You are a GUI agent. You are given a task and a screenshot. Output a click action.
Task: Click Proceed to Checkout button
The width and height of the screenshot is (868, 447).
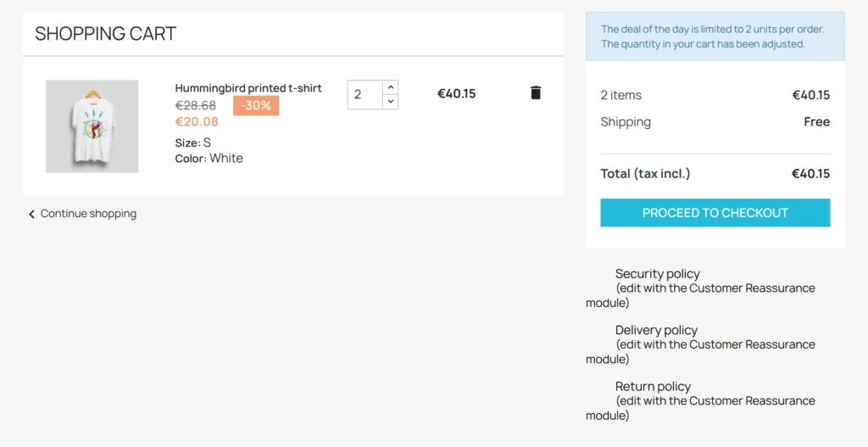coord(715,213)
